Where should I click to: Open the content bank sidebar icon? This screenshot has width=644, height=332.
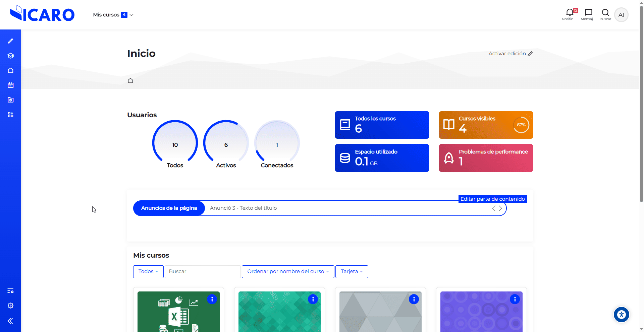tap(11, 114)
